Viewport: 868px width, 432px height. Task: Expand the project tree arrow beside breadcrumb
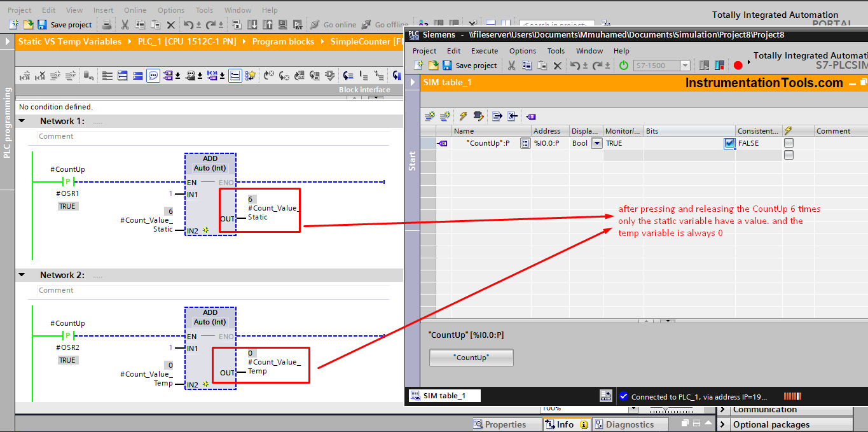point(8,41)
